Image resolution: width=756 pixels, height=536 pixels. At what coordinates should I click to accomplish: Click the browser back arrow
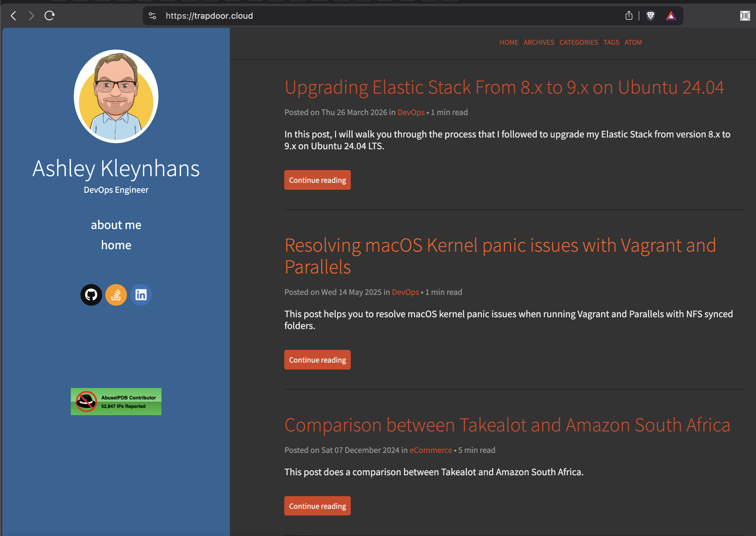click(14, 15)
